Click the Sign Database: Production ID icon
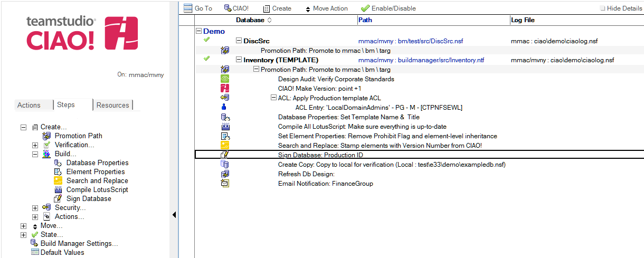The image size is (644, 258). [225, 155]
